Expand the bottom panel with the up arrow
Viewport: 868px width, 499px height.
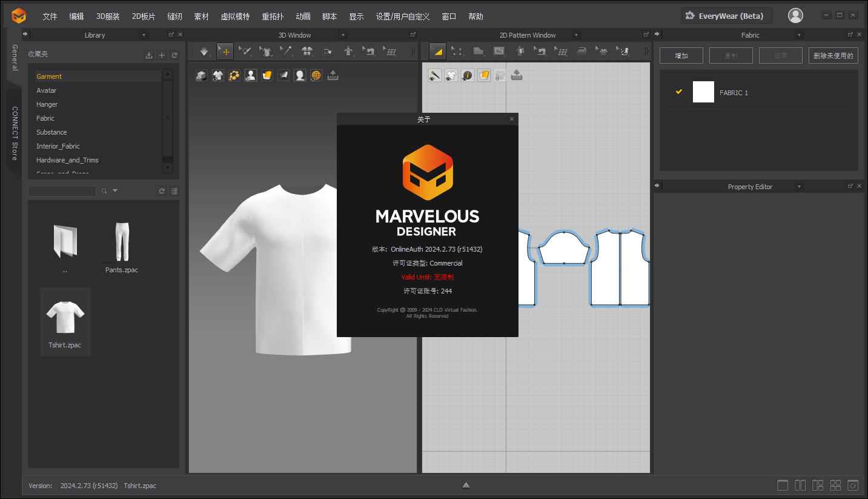click(x=466, y=485)
